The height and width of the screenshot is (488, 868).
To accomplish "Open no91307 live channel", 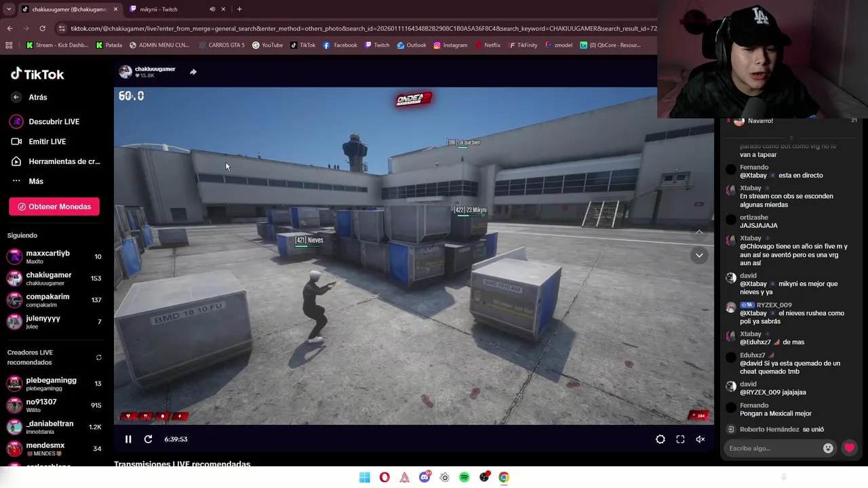I will pyautogui.click(x=54, y=405).
